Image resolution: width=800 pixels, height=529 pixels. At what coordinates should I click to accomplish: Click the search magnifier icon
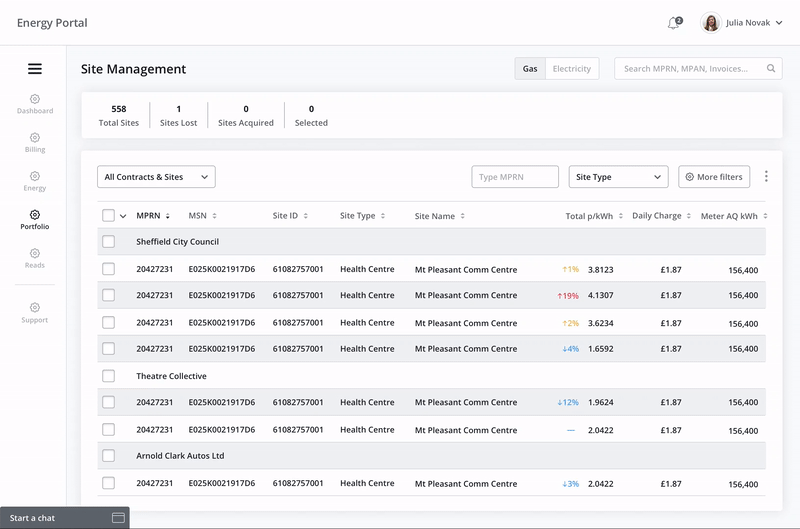(771, 69)
